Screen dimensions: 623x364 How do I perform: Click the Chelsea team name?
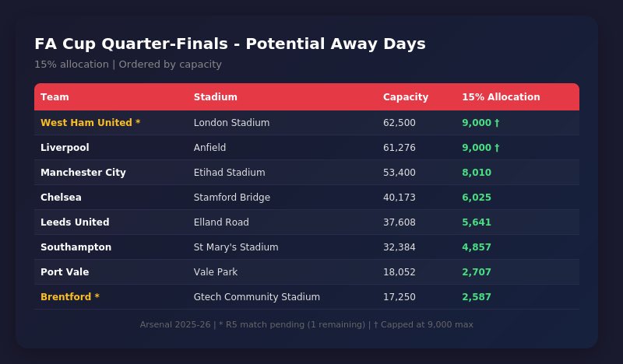pos(61,198)
